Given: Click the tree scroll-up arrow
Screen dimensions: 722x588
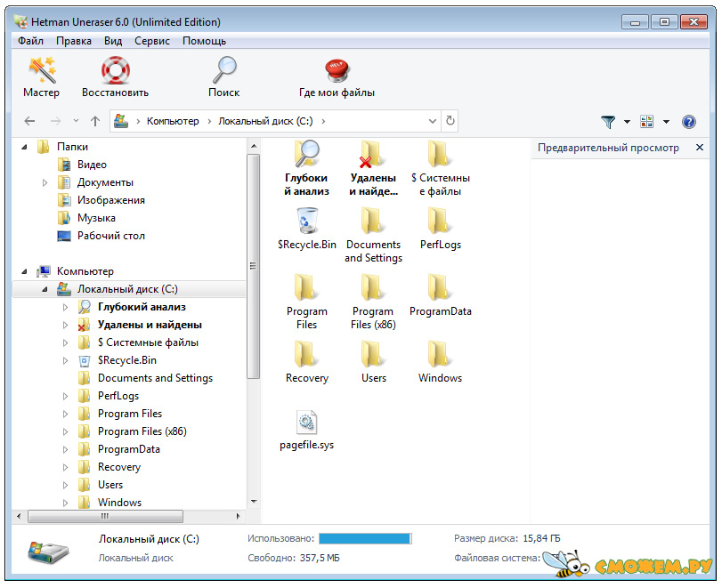Looking at the screenshot, I should (x=254, y=146).
